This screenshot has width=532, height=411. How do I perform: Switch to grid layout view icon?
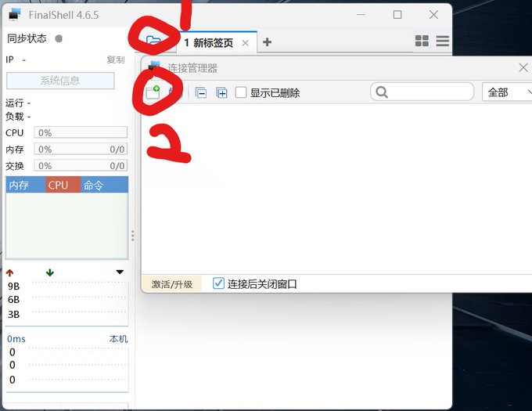(x=422, y=41)
